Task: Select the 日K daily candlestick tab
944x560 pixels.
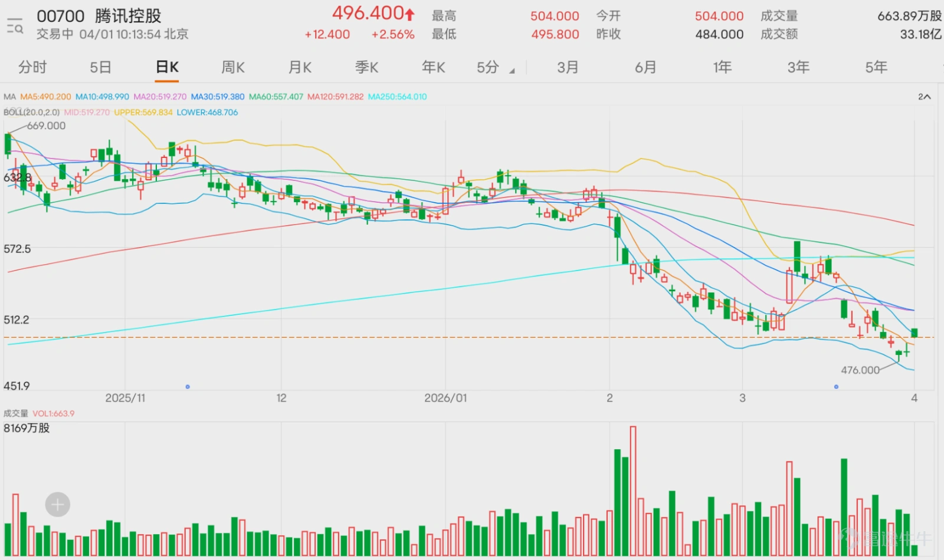Action: [x=167, y=67]
